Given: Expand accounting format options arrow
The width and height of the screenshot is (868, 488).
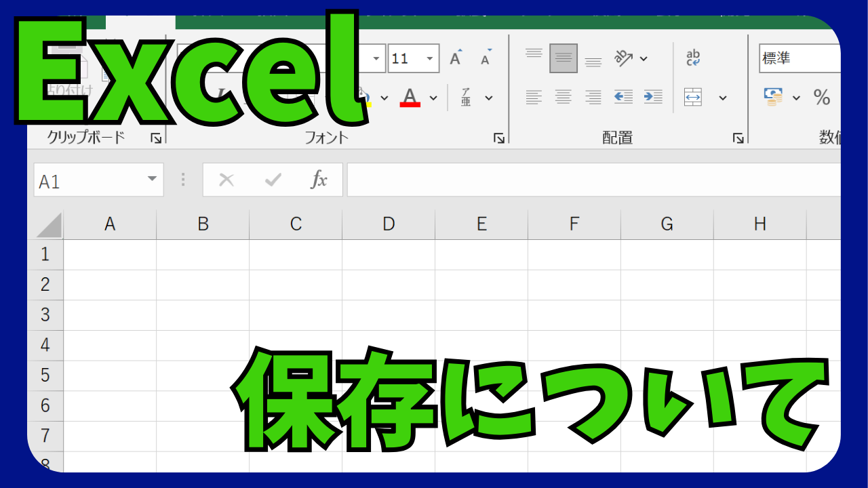Looking at the screenshot, I should click(x=797, y=98).
